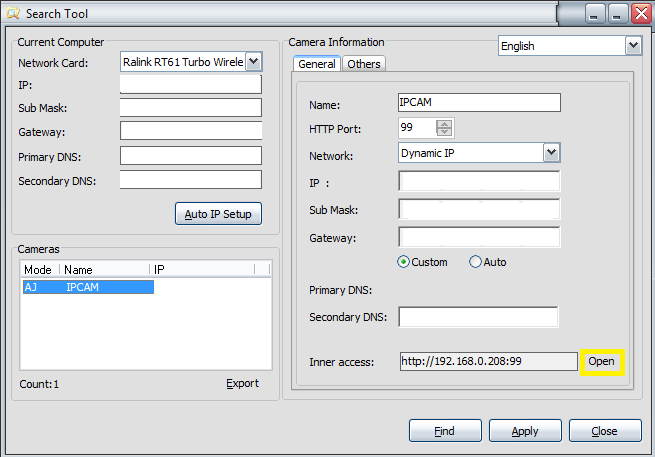Viewport: 655px width, 457px height.
Task: Click the Find button
Action: coord(445,431)
